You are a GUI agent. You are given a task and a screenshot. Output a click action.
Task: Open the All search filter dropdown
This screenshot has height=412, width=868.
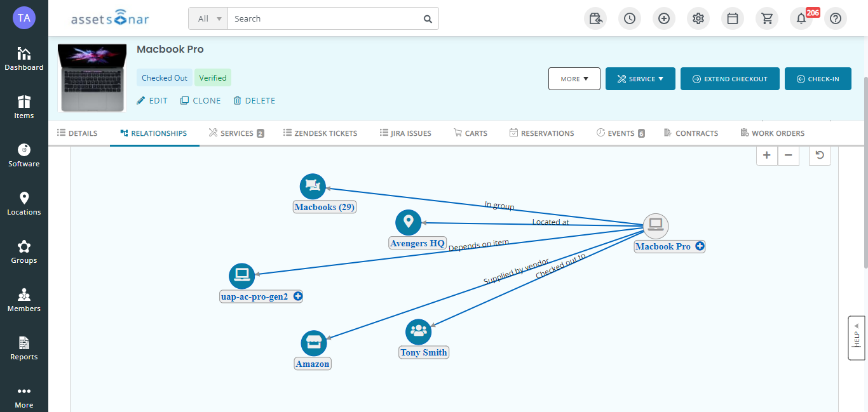[x=208, y=19]
